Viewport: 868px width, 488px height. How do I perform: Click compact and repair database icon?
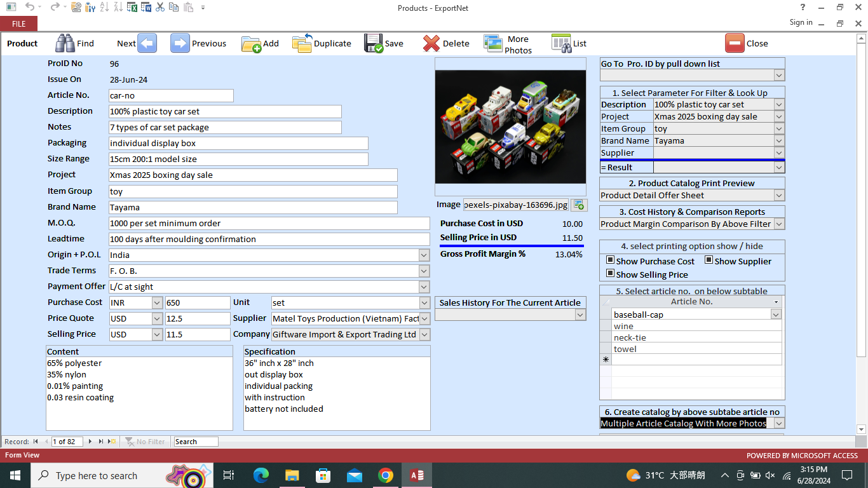tap(90, 8)
